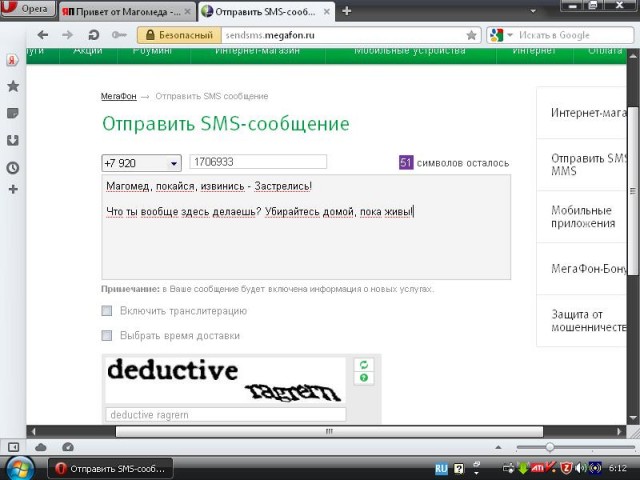Follow the МегаФон breadcrumb link
This screenshot has height=480, width=640.
tap(118, 96)
